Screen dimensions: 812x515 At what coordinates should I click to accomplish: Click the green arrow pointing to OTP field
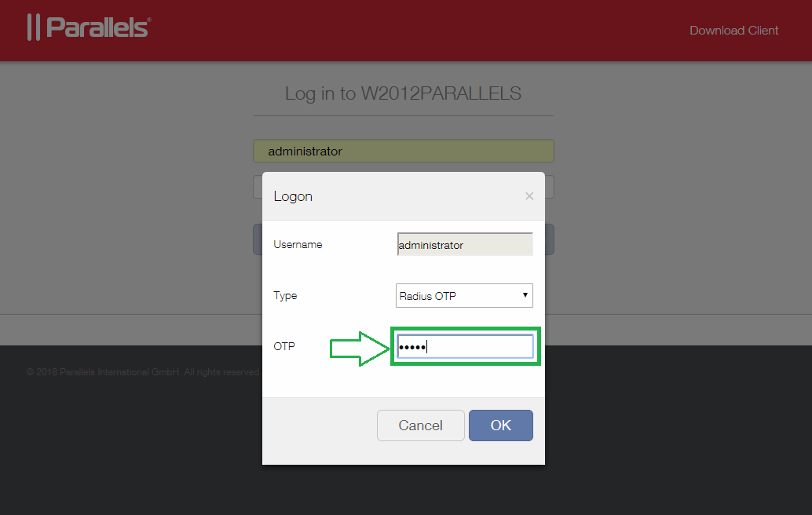click(360, 349)
